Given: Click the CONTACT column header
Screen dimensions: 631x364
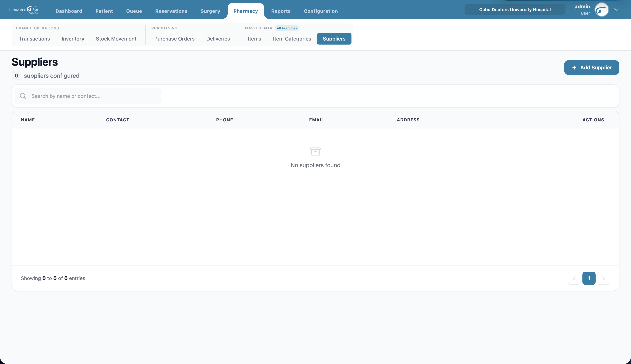Looking at the screenshot, I should 118,120.
